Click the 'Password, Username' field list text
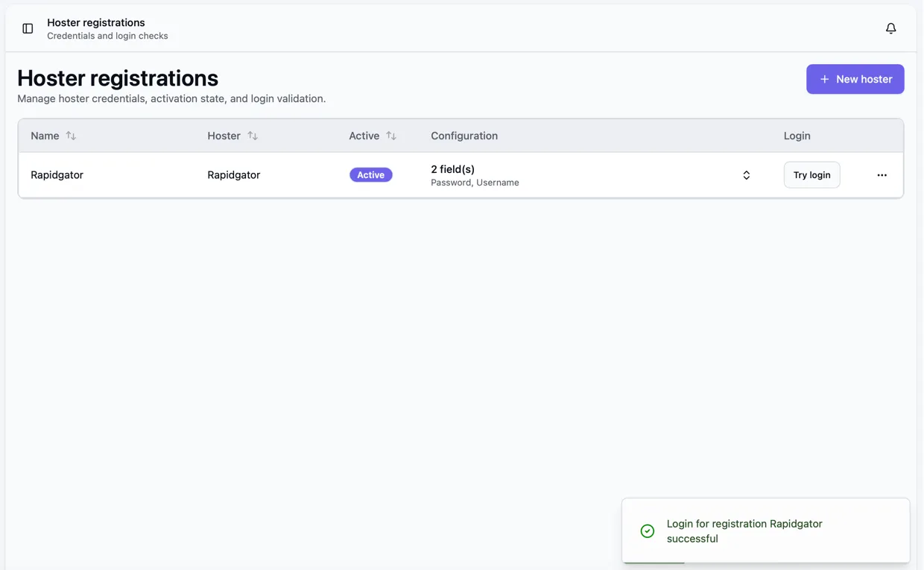Screen dimensions: 924x570 [x=475, y=183]
